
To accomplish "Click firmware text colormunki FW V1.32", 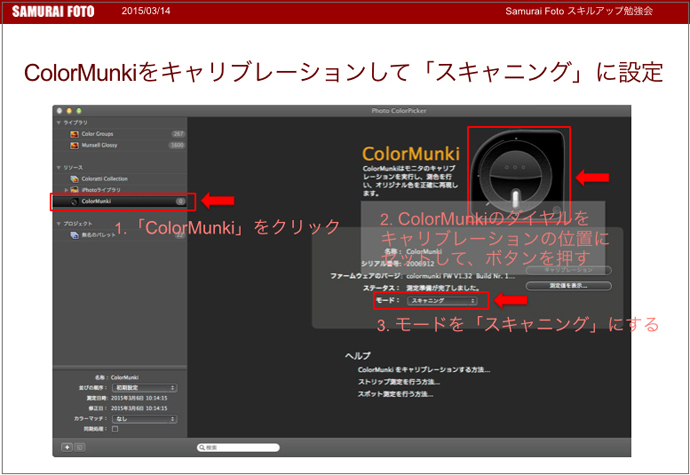I will [439, 276].
